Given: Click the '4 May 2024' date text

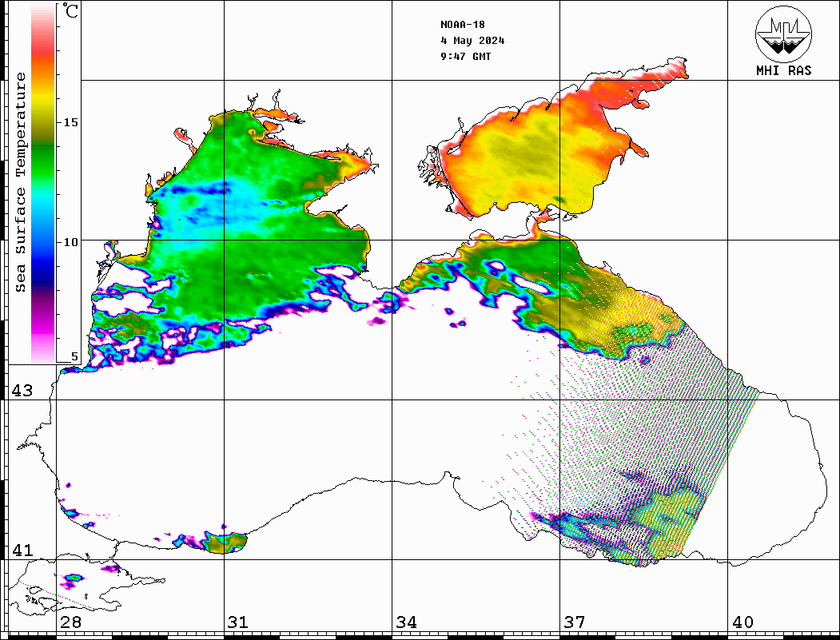Looking at the screenshot, I should [472, 41].
